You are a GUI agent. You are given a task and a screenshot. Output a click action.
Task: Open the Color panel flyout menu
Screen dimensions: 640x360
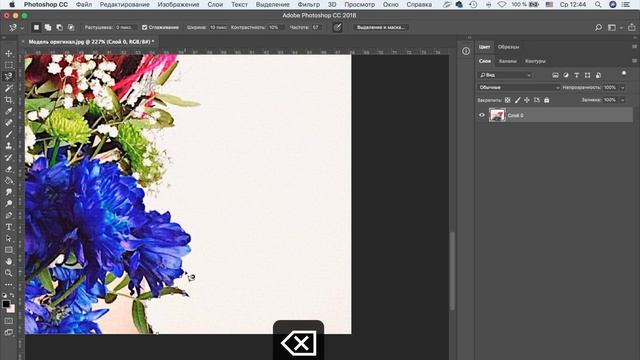(x=634, y=47)
